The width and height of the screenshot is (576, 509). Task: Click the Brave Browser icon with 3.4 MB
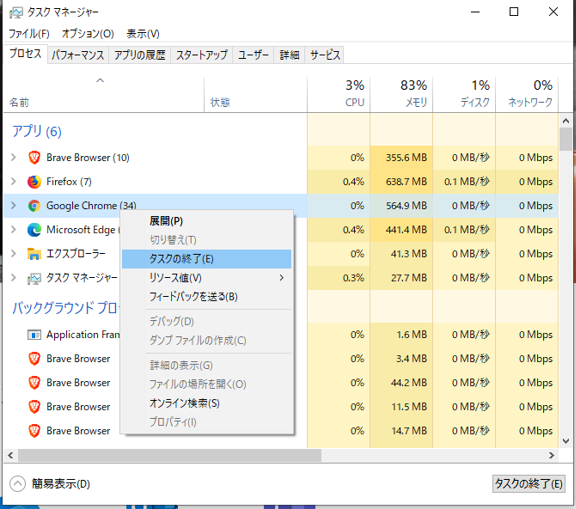click(x=34, y=359)
